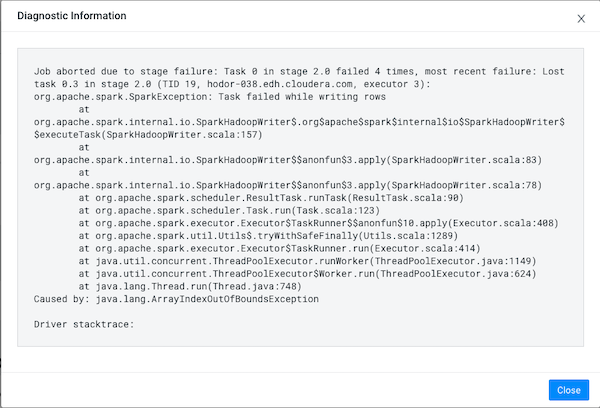Click the blue Close button
600x408 pixels.
tap(569, 390)
